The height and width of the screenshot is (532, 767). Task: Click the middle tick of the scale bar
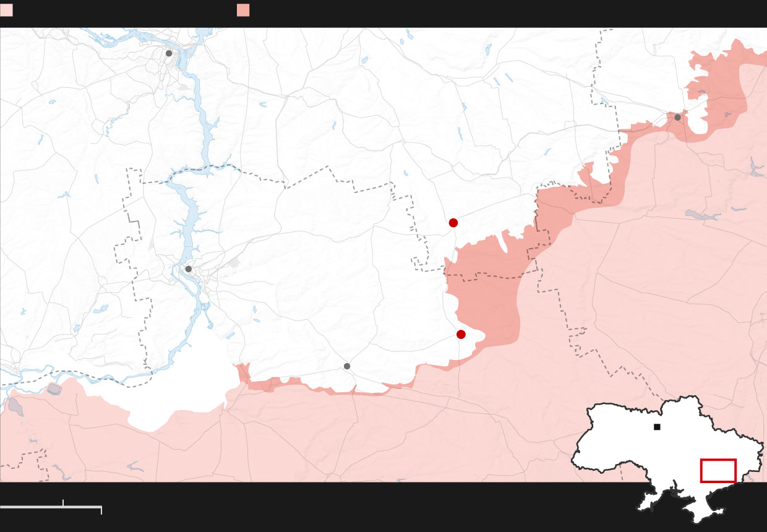click(63, 502)
